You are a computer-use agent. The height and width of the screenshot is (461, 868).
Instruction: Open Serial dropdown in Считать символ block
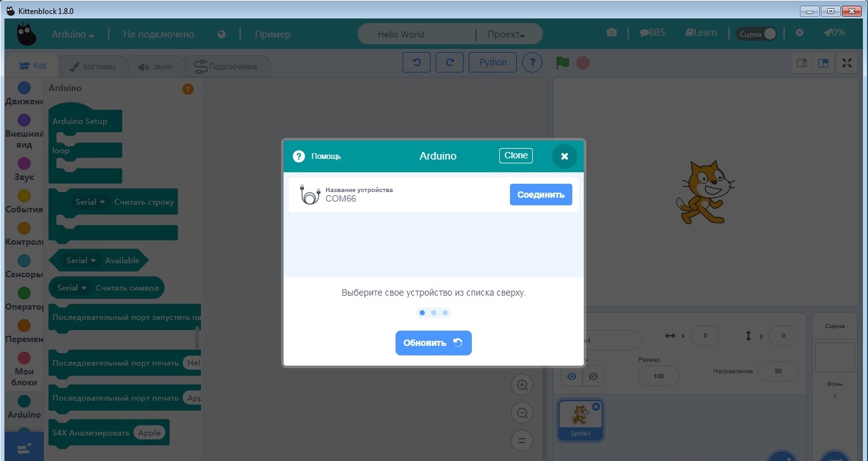[x=72, y=287]
